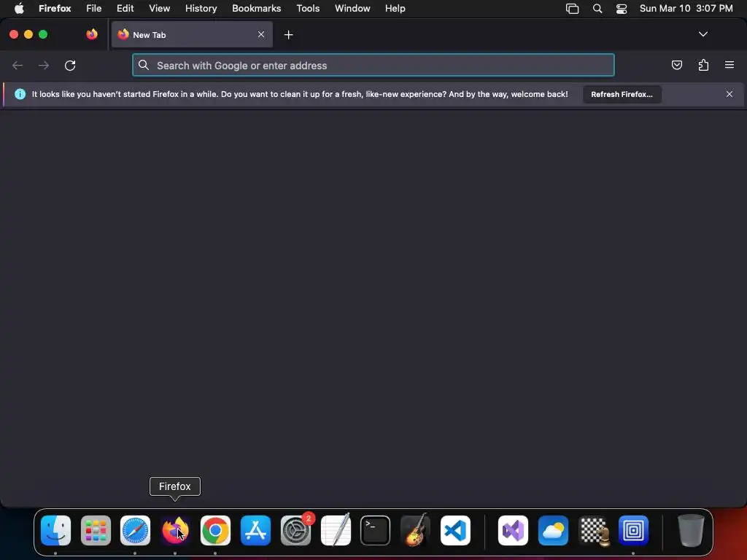
Task: Go back using the back arrow
Action: click(x=18, y=65)
